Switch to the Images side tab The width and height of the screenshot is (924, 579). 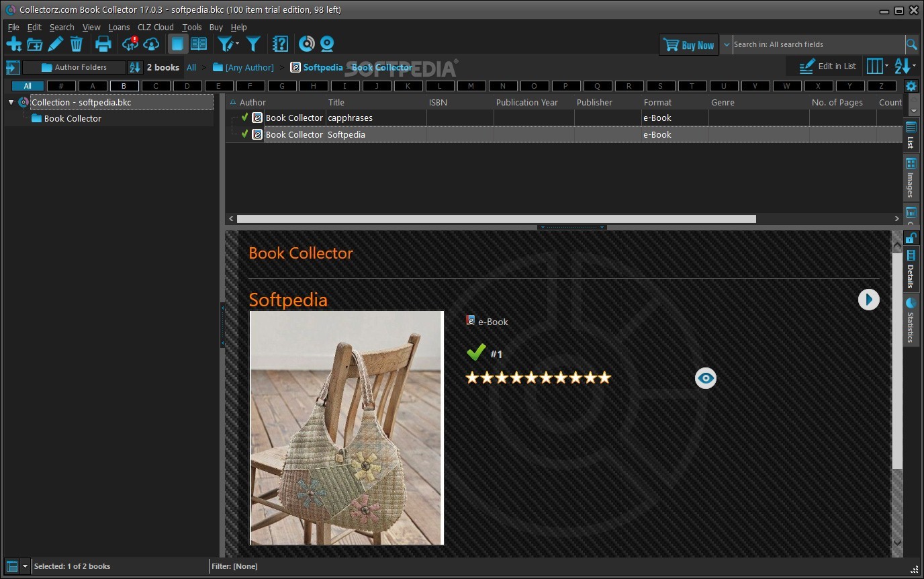coord(911,177)
